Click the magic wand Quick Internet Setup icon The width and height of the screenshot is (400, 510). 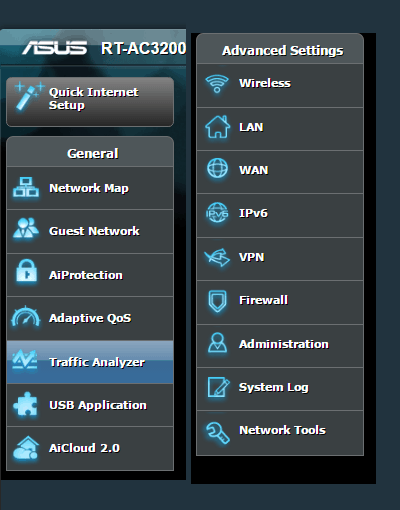[29, 96]
